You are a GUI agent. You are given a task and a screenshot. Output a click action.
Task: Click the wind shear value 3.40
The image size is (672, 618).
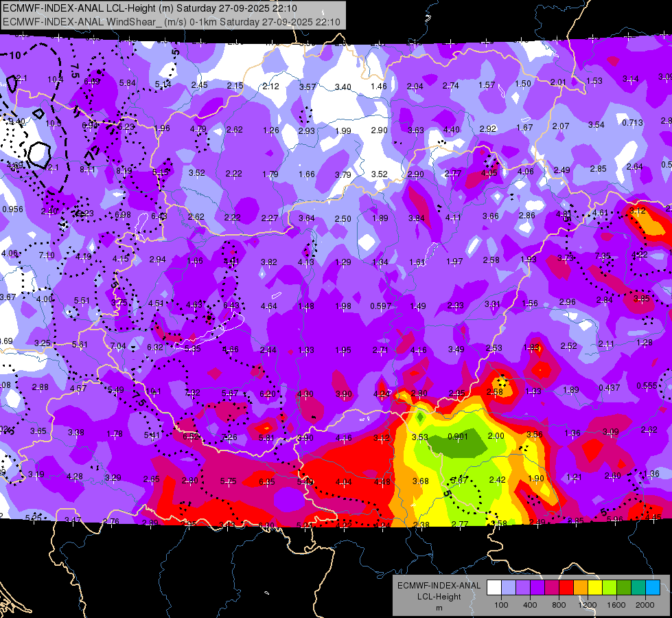[x=343, y=87]
